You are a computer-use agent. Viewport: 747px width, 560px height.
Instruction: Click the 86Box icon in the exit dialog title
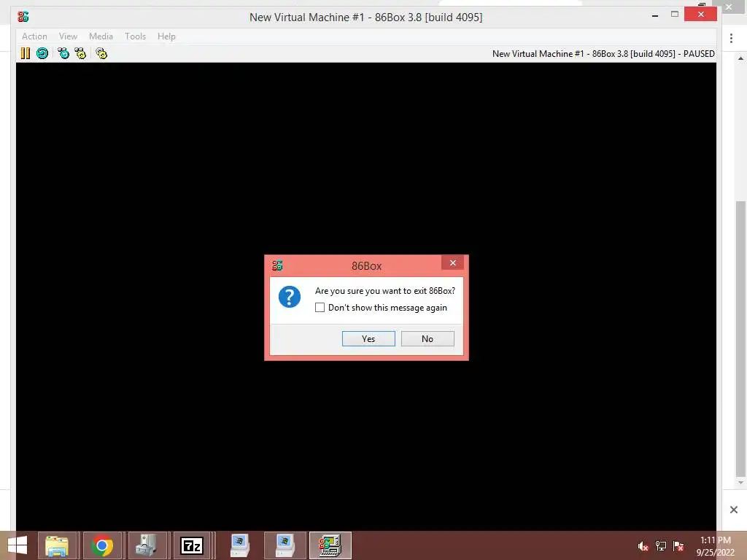tap(277, 265)
